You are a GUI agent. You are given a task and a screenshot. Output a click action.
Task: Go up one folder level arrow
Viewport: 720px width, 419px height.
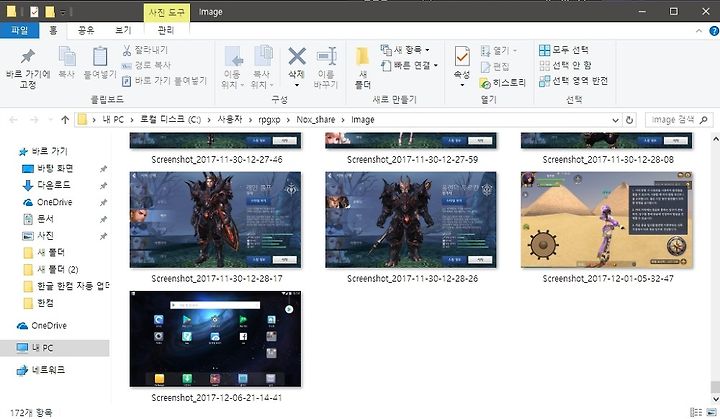point(65,120)
